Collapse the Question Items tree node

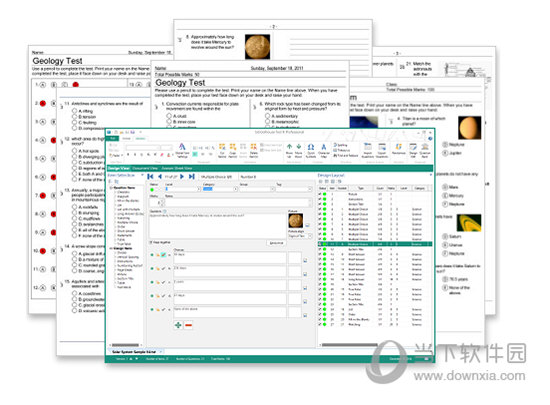(x=111, y=188)
